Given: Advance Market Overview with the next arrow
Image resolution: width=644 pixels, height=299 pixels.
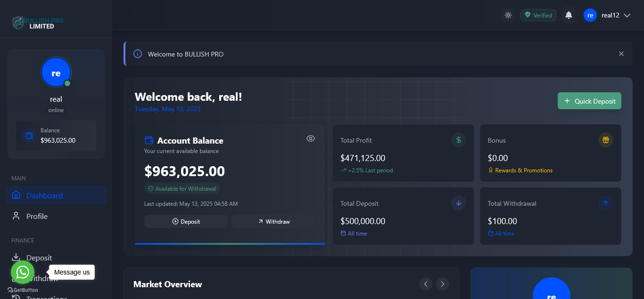Looking at the screenshot, I should pyautogui.click(x=442, y=284).
